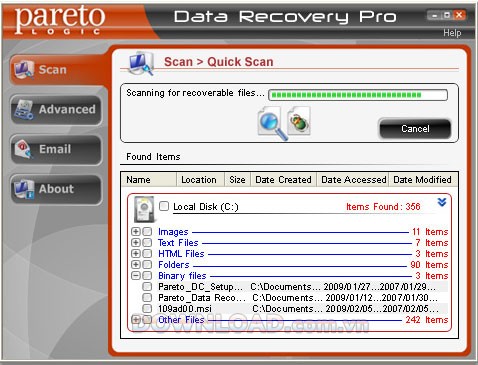Image resolution: width=478 pixels, height=365 pixels.
Task: Check the Folders category checkbox
Action: (147, 264)
